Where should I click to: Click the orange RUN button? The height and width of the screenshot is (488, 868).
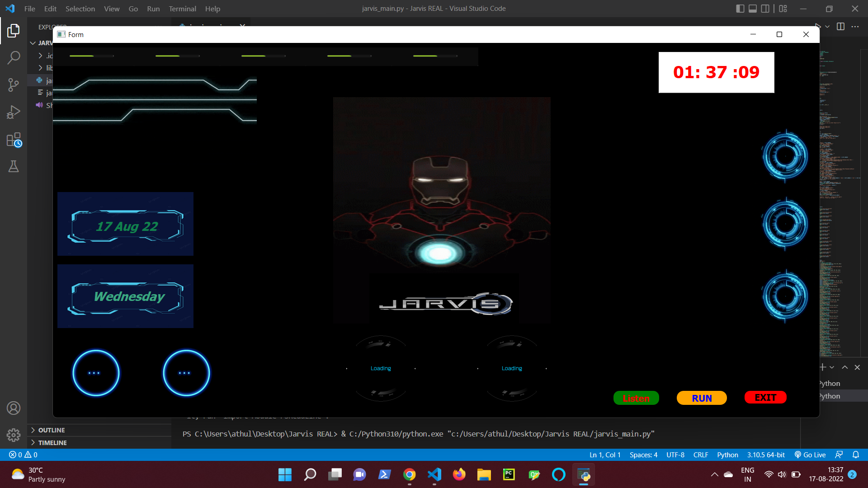[x=702, y=398]
